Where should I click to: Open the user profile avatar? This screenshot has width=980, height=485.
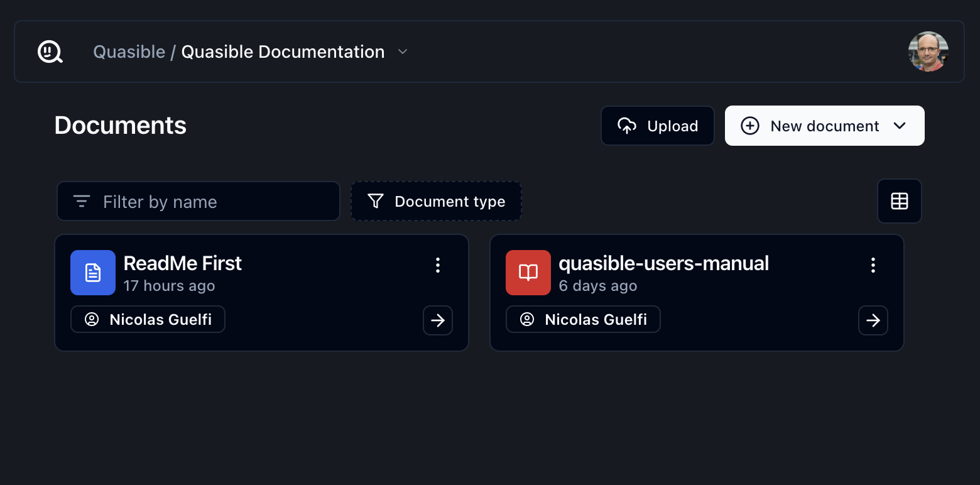click(928, 52)
